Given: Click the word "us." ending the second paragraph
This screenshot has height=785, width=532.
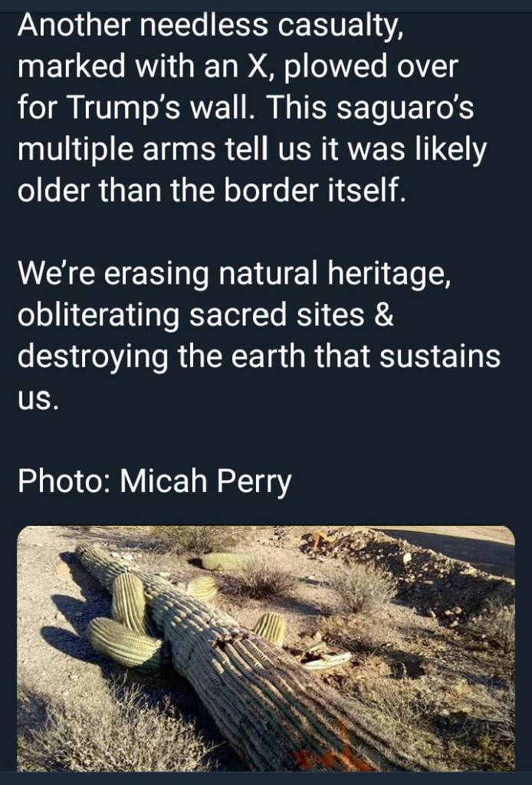Looking at the screenshot, I should pos(37,399).
